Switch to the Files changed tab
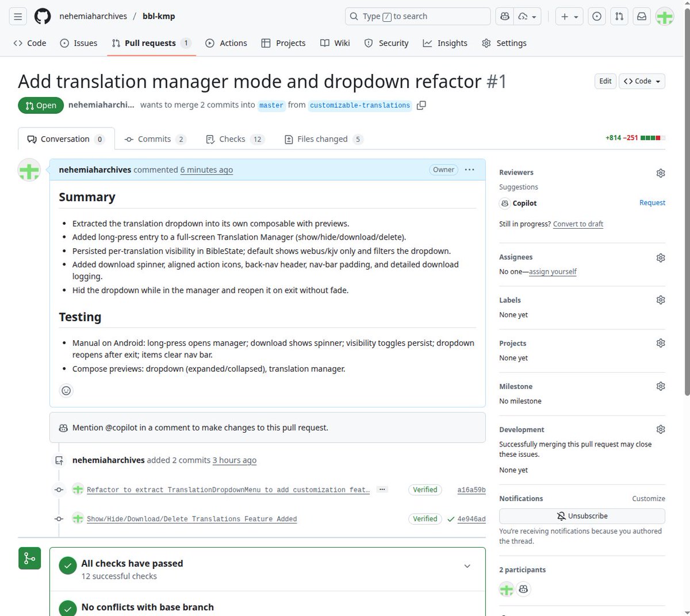The image size is (690, 616). (x=324, y=139)
